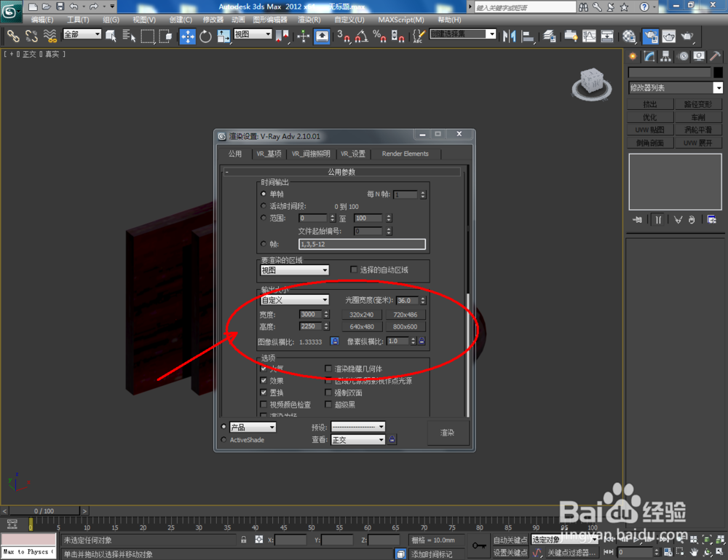Open the Modify command panel tab
Viewport: 728px width, 560px height.
coord(649,56)
